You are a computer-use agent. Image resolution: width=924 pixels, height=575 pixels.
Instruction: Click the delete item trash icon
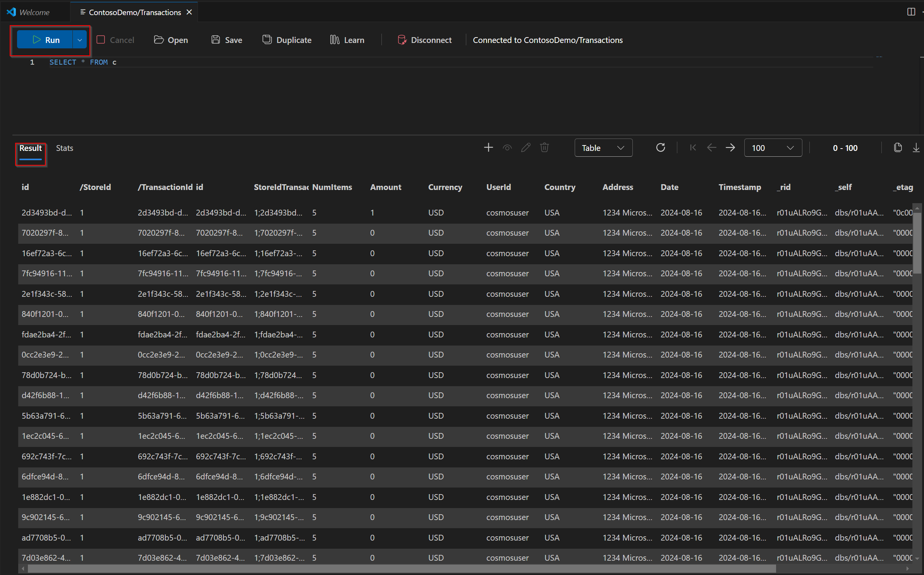point(544,148)
